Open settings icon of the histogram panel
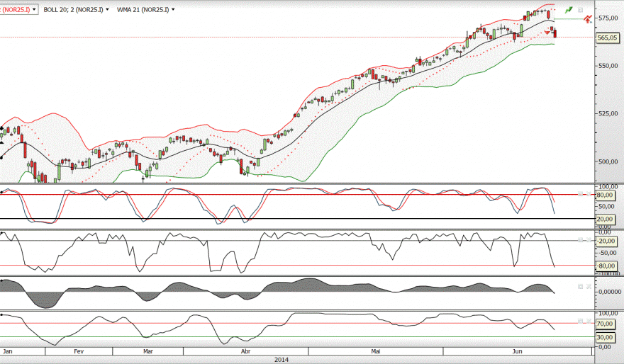624x364 pixels. tap(580, 287)
